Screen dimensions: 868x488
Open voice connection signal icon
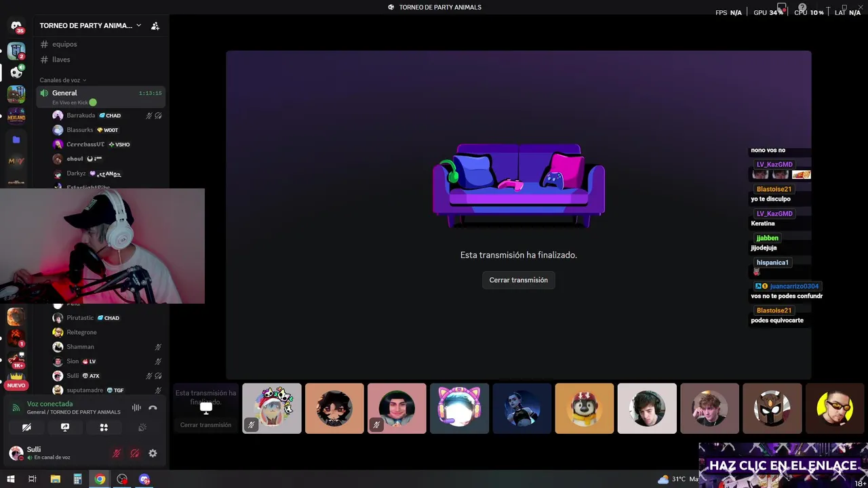pyautogui.click(x=16, y=408)
